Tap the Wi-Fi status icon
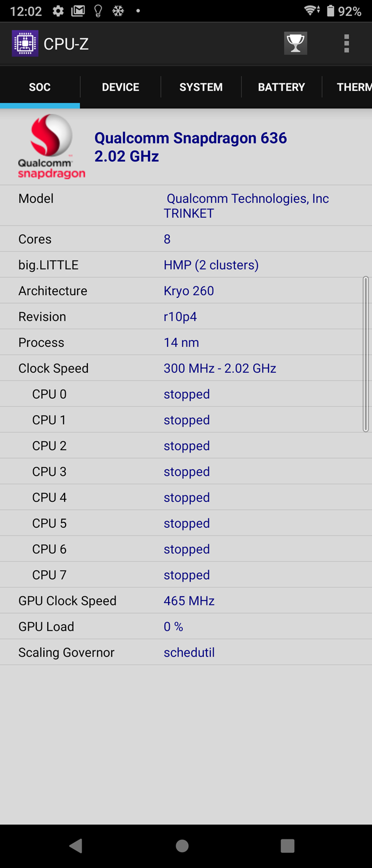The width and height of the screenshot is (372, 868). pos(312,11)
